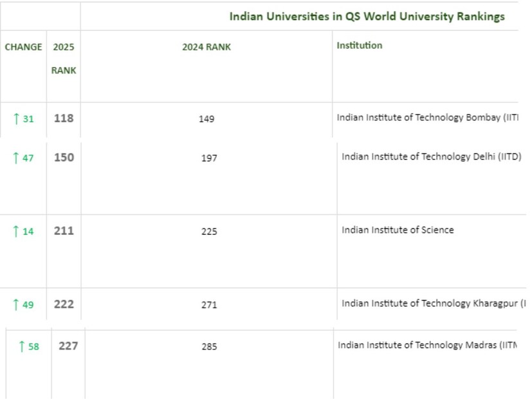Select the 2024 RANK column header

tap(206, 47)
